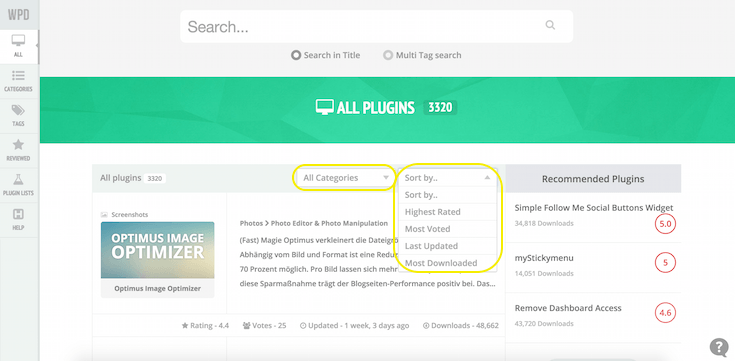The height and width of the screenshot is (361, 735).
Task: Choose the Most Voted sort option
Action: 448,229
